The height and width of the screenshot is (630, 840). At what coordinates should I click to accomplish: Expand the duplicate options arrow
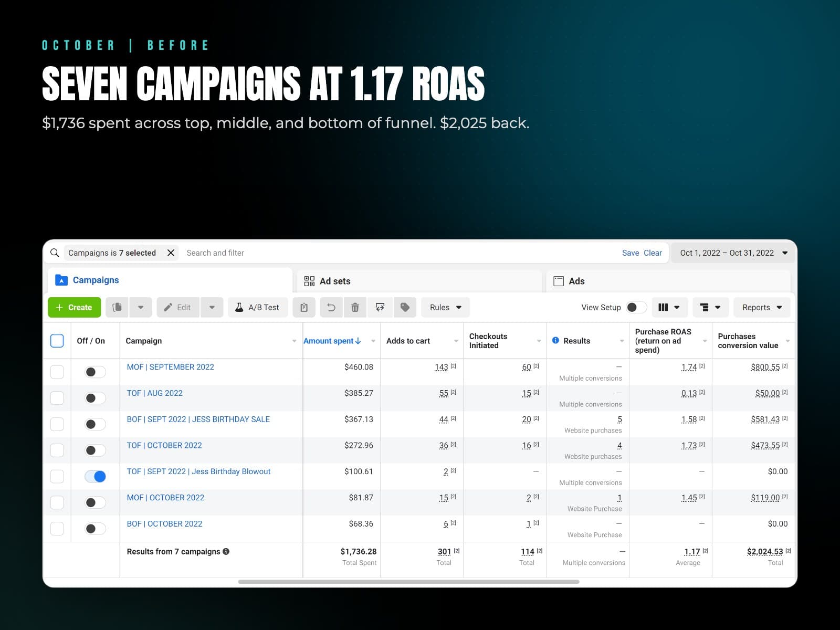141,308
